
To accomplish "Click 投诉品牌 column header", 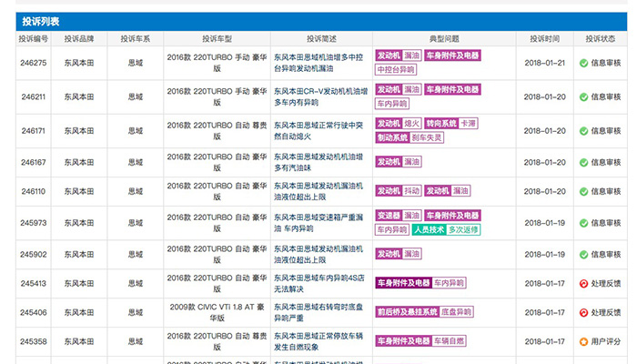I will (79, 39).
